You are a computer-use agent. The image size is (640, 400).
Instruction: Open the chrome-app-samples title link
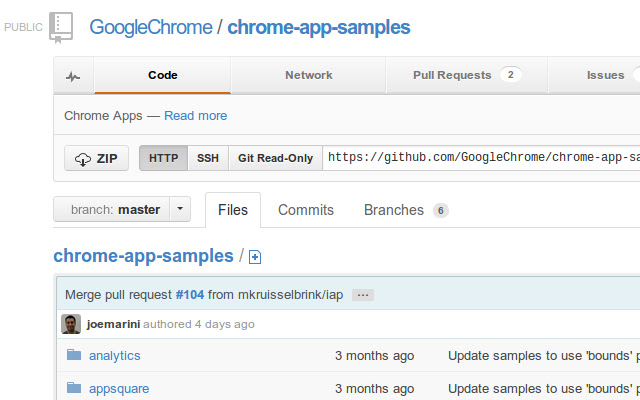[x=318, y=27]
